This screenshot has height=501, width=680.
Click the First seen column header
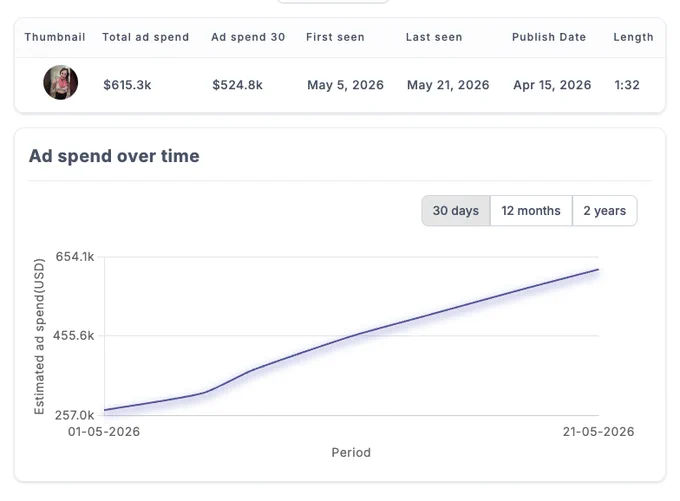335,37
